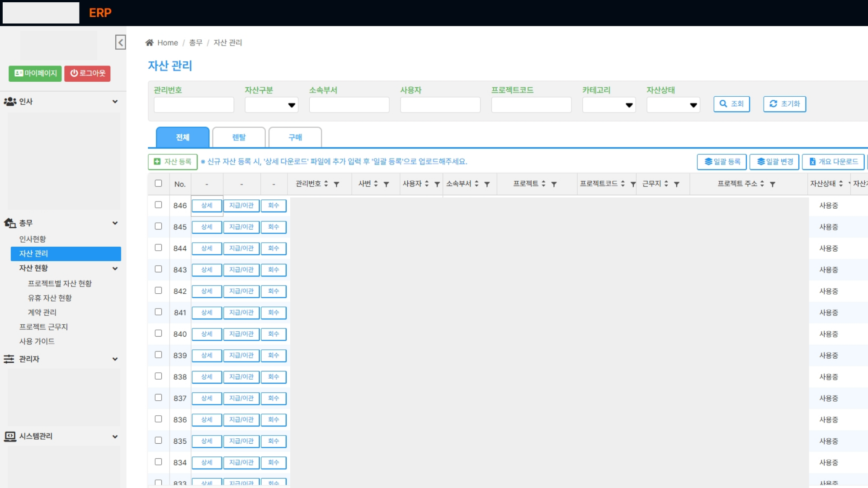Click the sort arrows on the 사번 column
The height and width of the screenshot is (488, 868).
click(376, 183)
